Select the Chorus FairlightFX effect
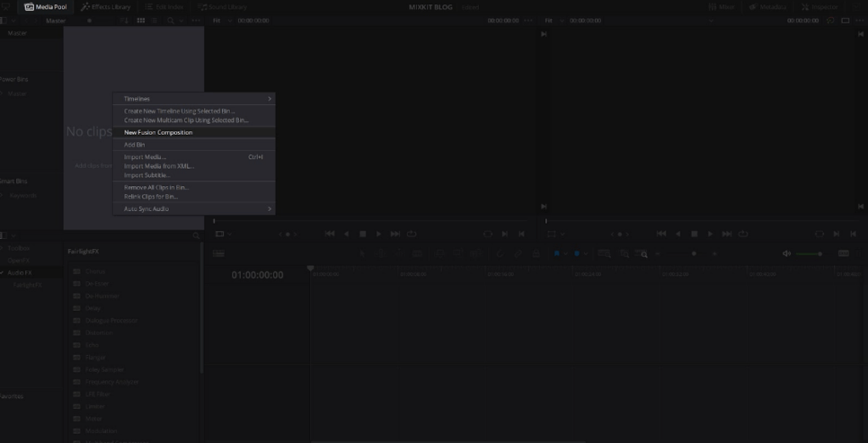The image size is (868, 443). click(x=95, y=271)
